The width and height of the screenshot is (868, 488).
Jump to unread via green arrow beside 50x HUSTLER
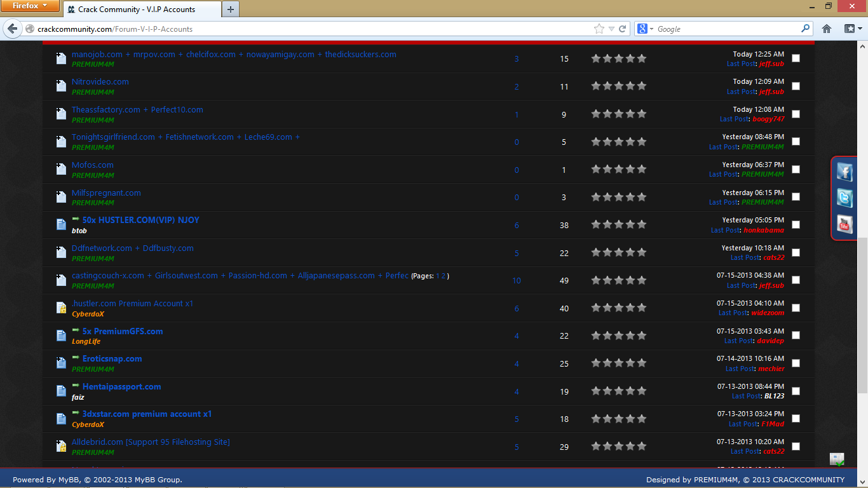(76, 219)
